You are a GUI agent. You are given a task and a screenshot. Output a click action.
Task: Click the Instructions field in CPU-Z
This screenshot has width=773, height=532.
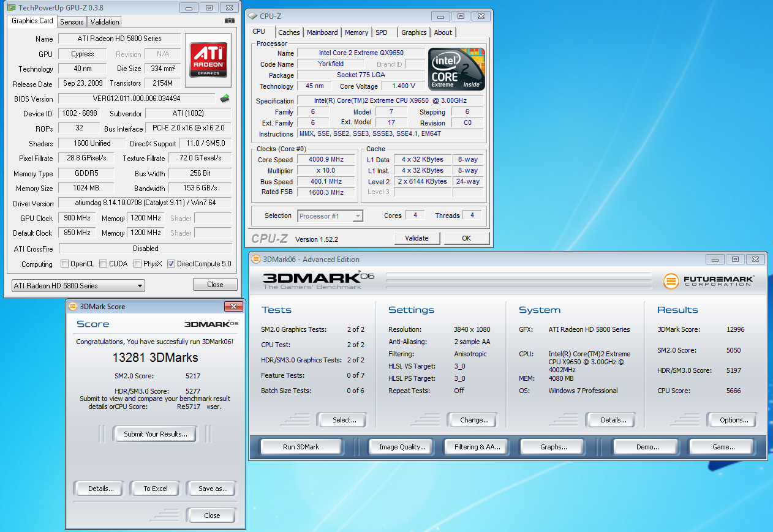pos(390,134)
